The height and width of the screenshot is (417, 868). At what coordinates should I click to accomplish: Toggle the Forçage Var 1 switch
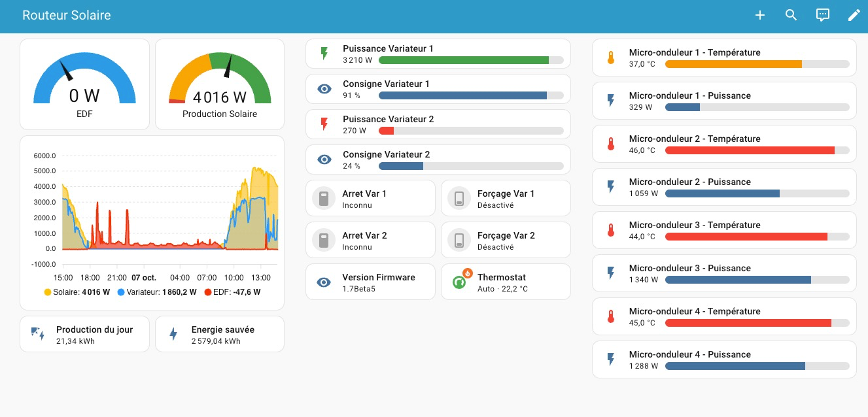tap(459, 199)
